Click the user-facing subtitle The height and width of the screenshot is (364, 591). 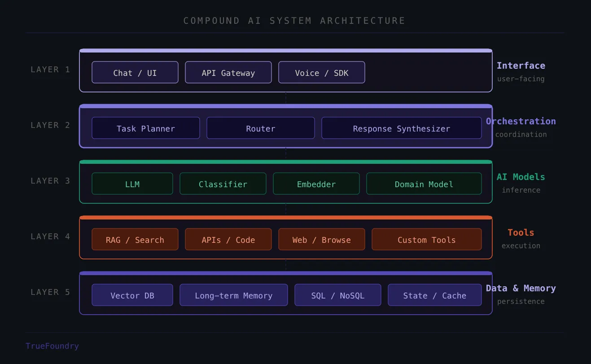point(521,79)
